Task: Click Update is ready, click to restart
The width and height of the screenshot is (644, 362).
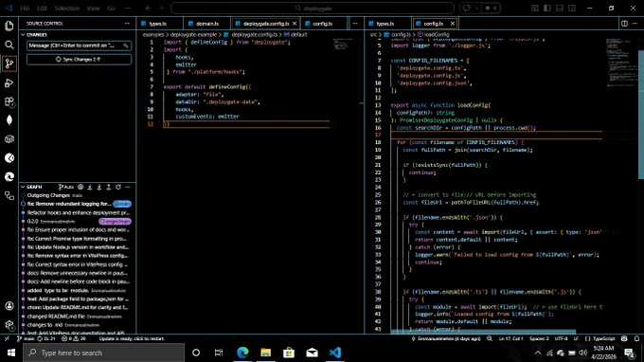Action: (x=132, y=338)
